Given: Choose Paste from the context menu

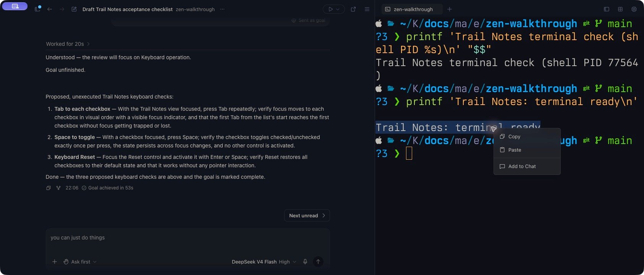Looking at the screenshot, I should (x=527, y=150).
